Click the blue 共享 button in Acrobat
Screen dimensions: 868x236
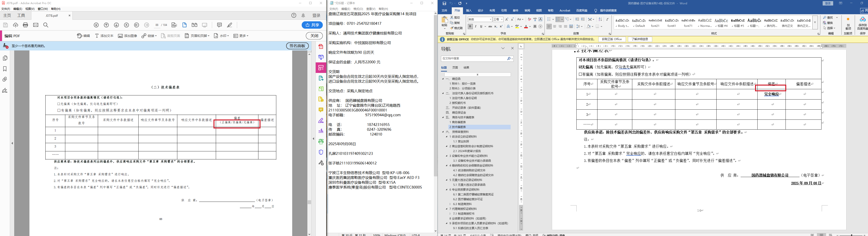[x=312, y=25]
